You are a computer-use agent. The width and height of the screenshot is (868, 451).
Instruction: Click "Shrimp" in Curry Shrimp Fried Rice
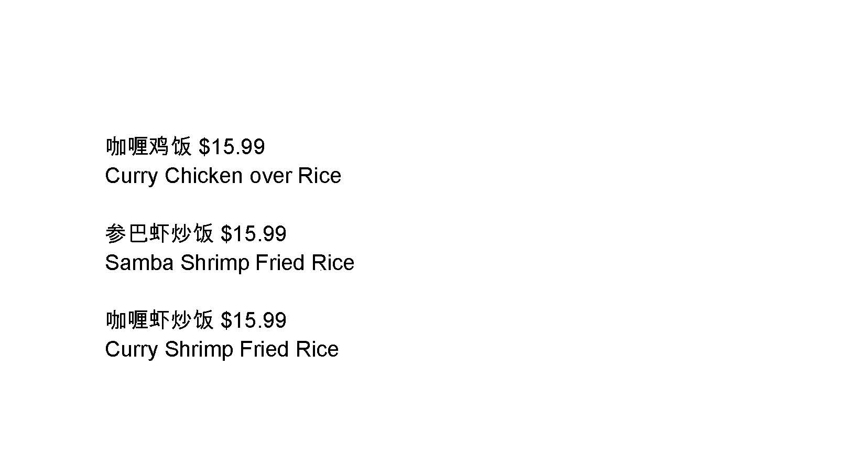[199, 349]
